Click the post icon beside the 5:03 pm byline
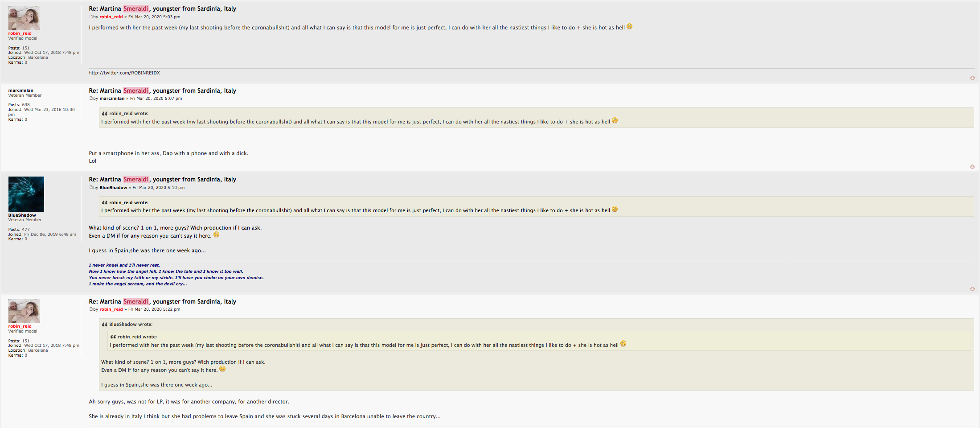This screenshot has height=428, width=980. [91, 17]
